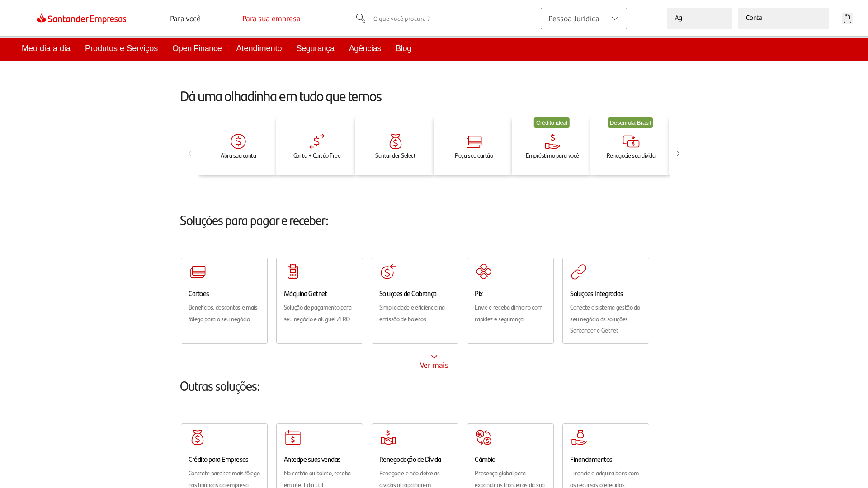Screen dimensions: 868x488
Task: Open Peça seu cartão label
Action: tap(474, 156)
